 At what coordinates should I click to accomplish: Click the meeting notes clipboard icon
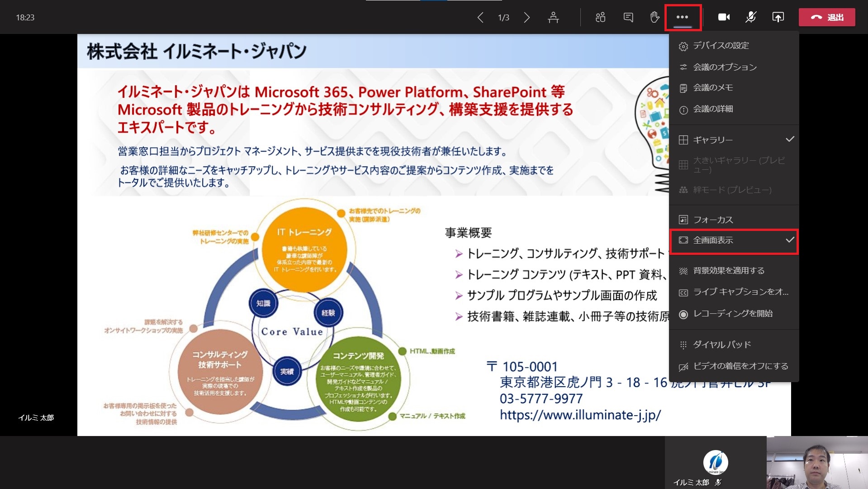683,88
